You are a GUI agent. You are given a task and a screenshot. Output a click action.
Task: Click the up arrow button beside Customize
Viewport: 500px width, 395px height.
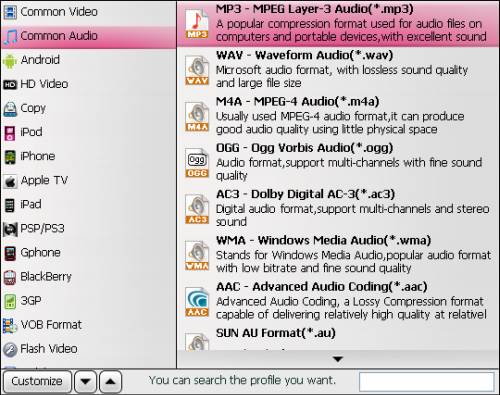[110, 381]
